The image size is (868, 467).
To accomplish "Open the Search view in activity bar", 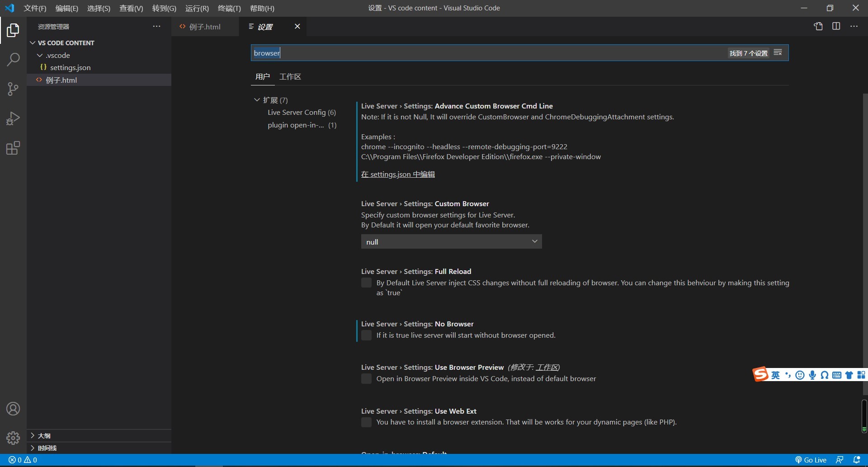I will (x=13, y=60).
